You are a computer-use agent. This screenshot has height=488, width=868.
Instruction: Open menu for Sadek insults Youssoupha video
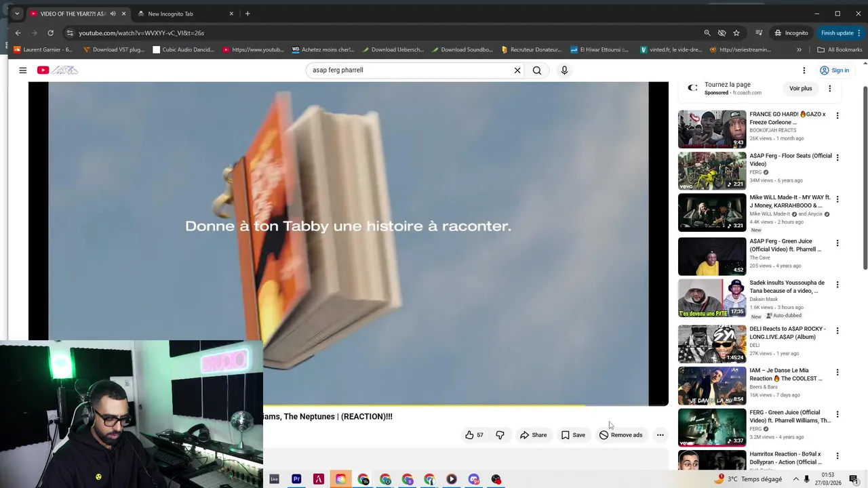coord(837,285)
